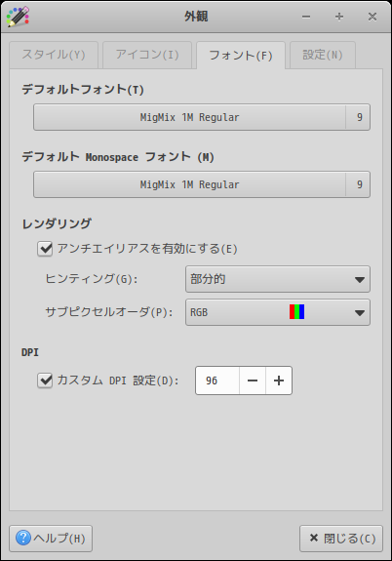Image resolution: width=392 pixels, height=561 pixels.
Task: Click the デフォルトフォント(T) label
Action: 83,89
